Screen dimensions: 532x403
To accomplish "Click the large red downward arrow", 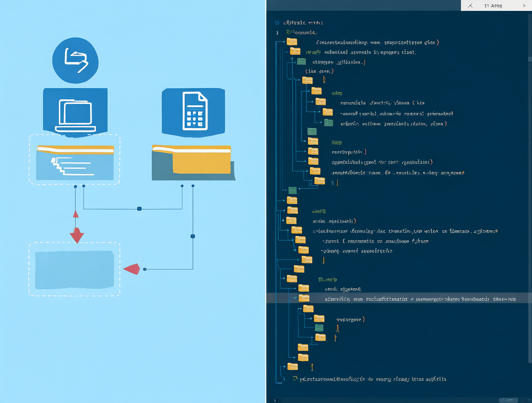I will pos(77,235).
